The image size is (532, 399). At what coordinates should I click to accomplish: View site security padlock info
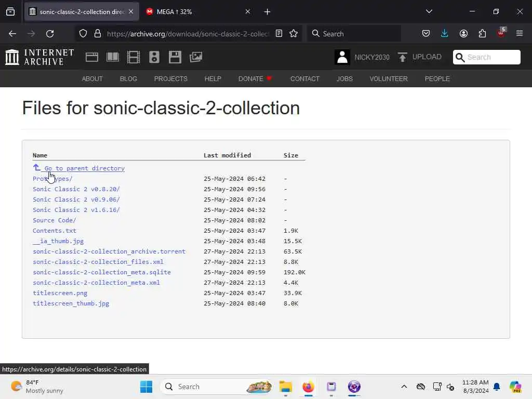98,34
